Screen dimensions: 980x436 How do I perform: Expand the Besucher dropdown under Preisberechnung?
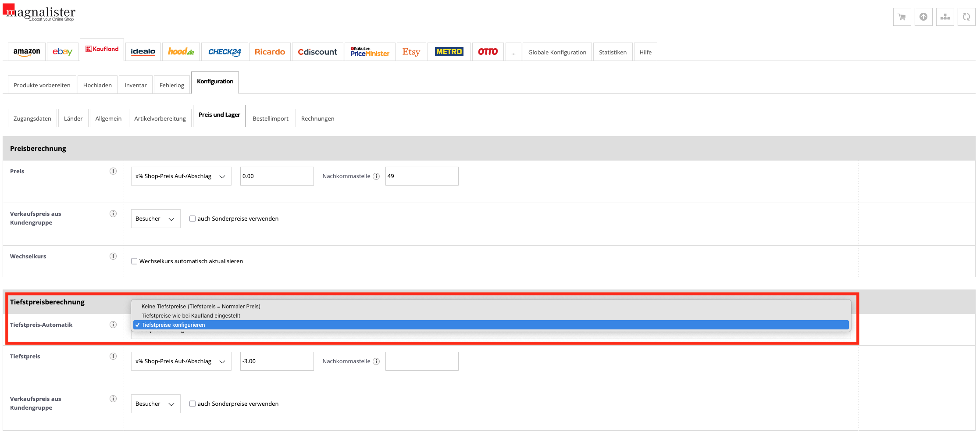click(155, 219)
